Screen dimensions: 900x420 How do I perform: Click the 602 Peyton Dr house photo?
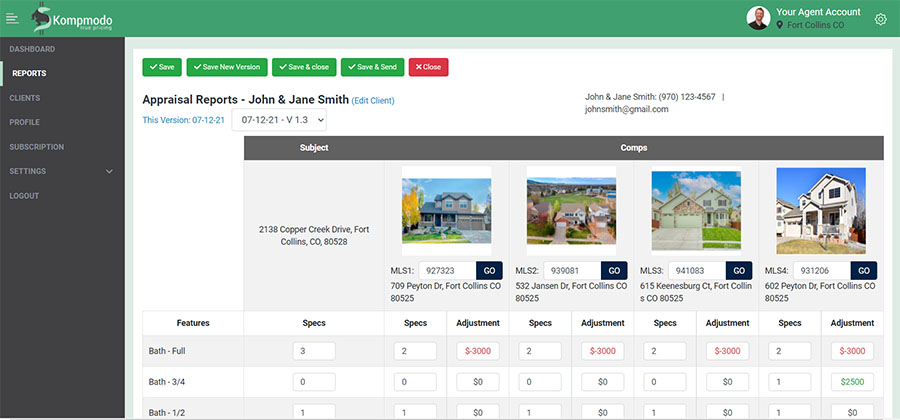(x=821, y=211)
